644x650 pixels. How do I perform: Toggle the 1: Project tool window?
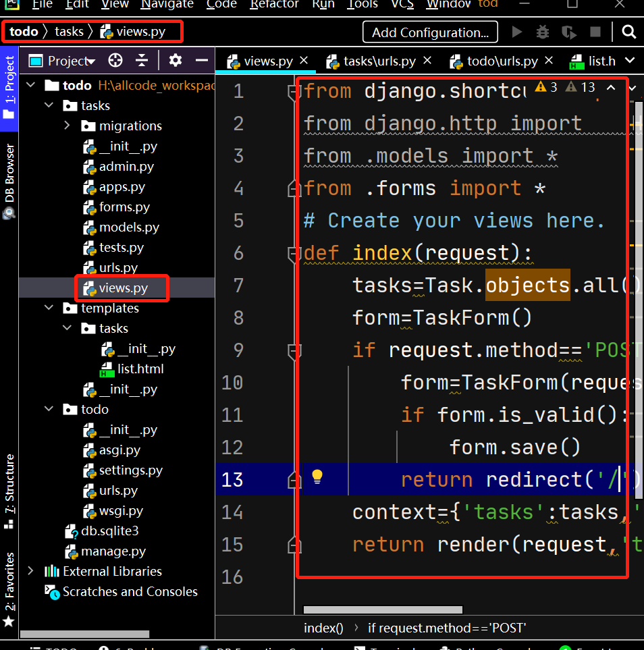click(x=9, y=88)
